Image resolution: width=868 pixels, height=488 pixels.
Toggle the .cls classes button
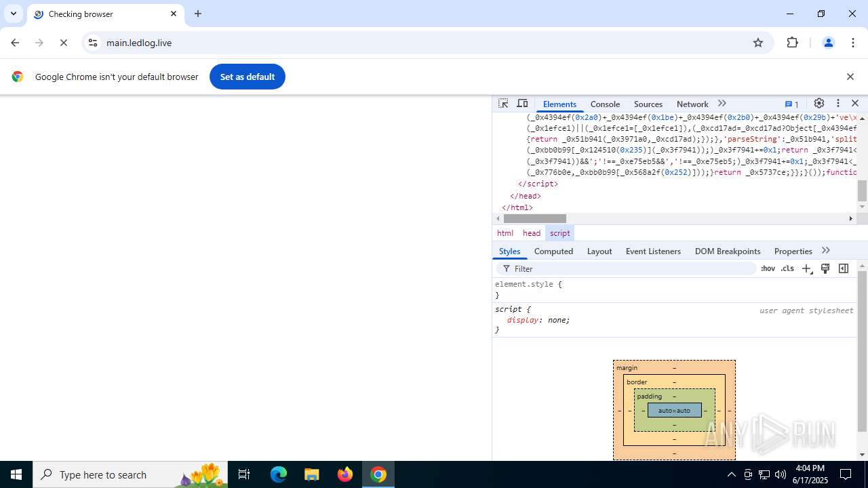787,269
